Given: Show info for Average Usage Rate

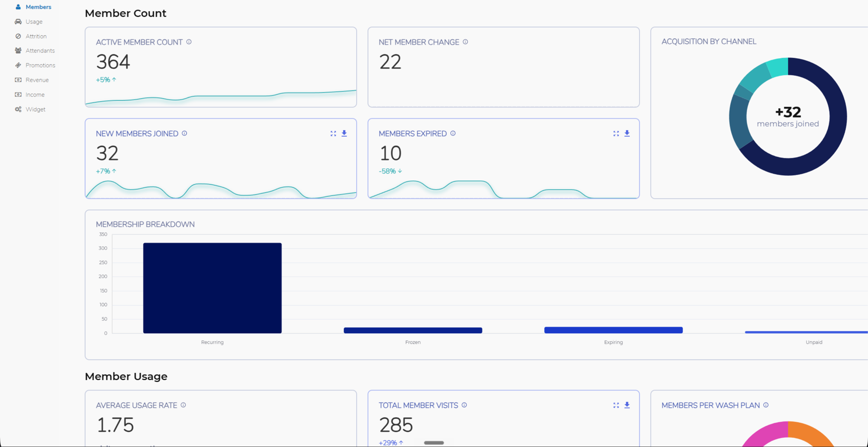Looking at the screenshot, I should [x=183, y=405].
